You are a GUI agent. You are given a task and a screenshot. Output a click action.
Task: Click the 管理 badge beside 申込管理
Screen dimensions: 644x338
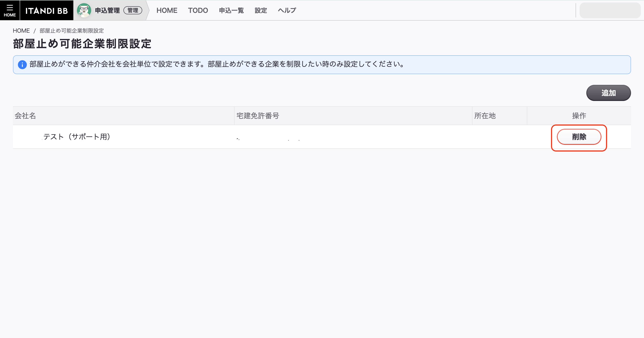[133, 10]
